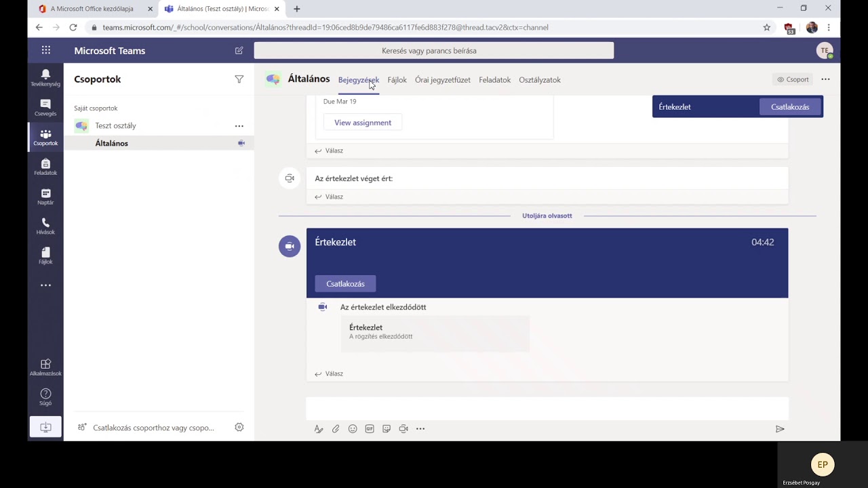This screenshot has height=488, width=868.
Task: Click the Általános channel title avatar
Action: (x=273, y=79)
